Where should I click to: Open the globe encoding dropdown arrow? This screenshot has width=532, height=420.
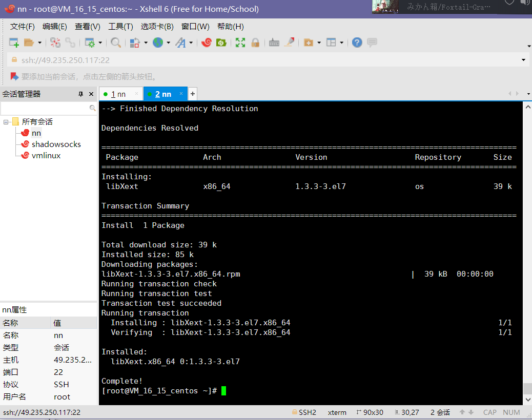(168, 43)
